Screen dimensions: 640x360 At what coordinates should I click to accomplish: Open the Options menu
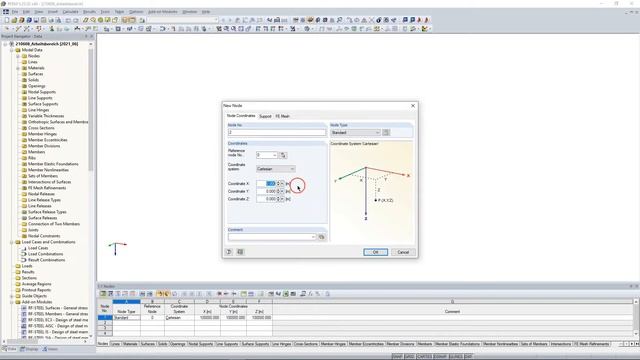point(136,12)
